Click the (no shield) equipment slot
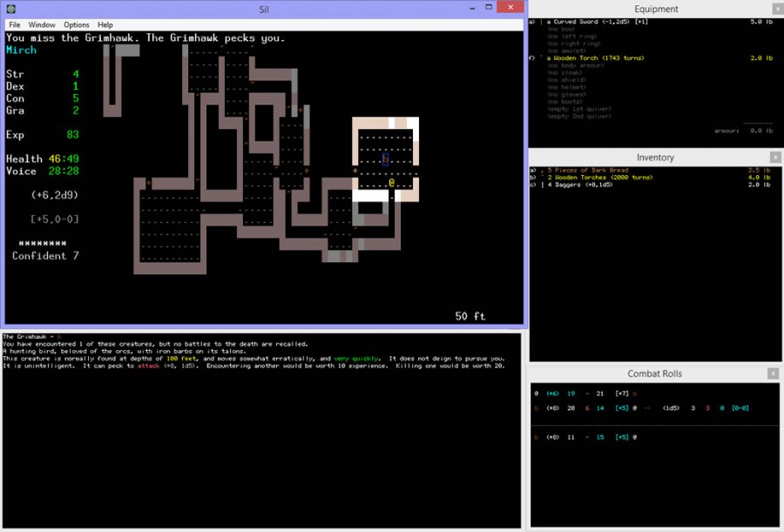The width and height of the screenshot is (784, 532). [566, 80]
